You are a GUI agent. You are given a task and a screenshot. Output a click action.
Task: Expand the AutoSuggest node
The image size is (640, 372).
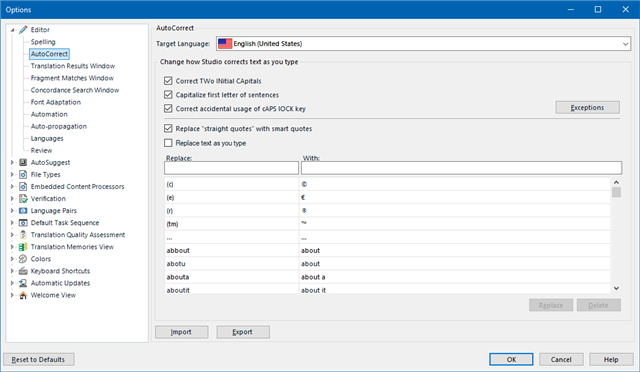click(x=12, y=163)
